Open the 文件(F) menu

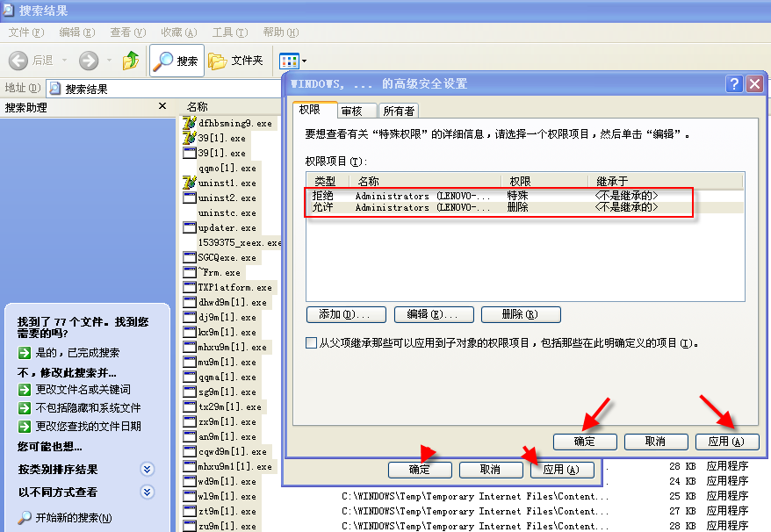[26, 32]
